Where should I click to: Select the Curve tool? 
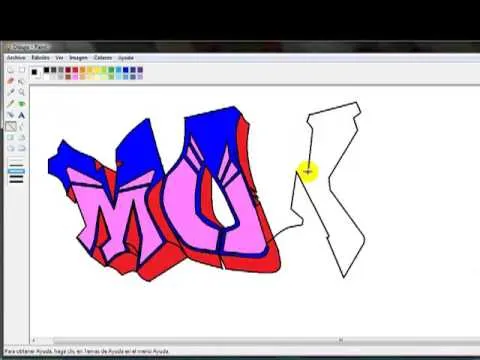(x=22, y=126)
